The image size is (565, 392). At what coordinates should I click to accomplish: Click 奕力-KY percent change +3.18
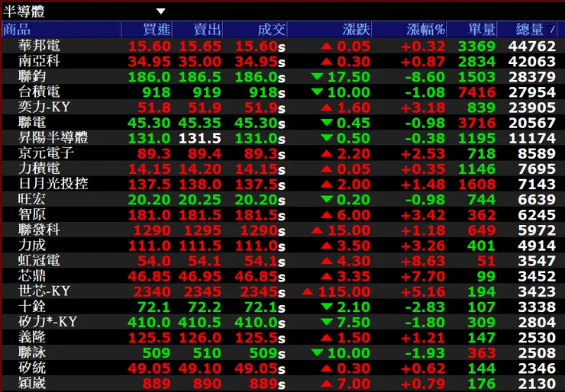pos(423,108)
